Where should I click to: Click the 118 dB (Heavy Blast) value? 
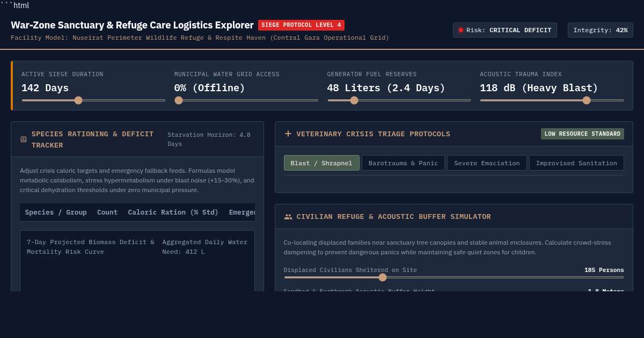[539, 88]
